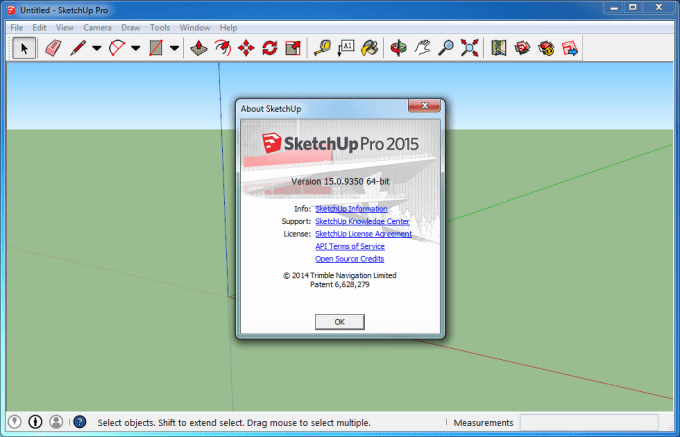Pick the Rotate tool

click(x=269, y=48)
